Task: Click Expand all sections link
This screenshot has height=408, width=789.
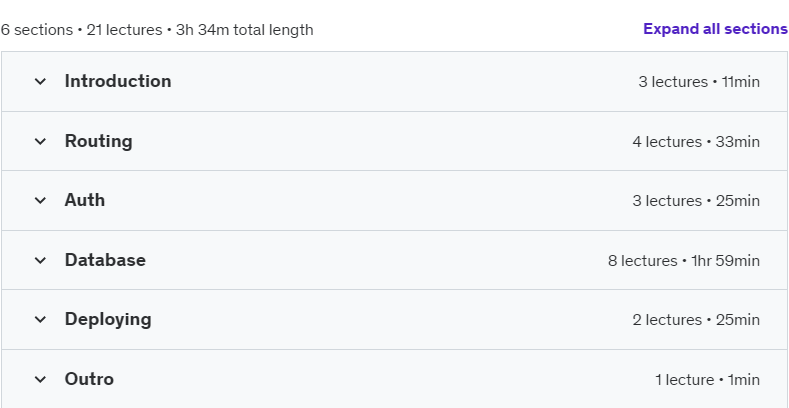Action: point(716,29)
